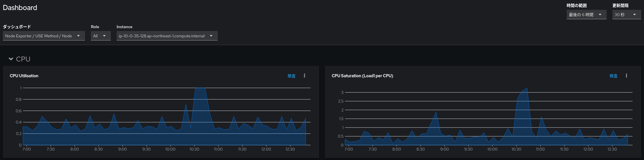The height and width of the screenshot is (160, 644).
Task: Click caret arrow of refresh interval selector
Action: click(635, 15)
